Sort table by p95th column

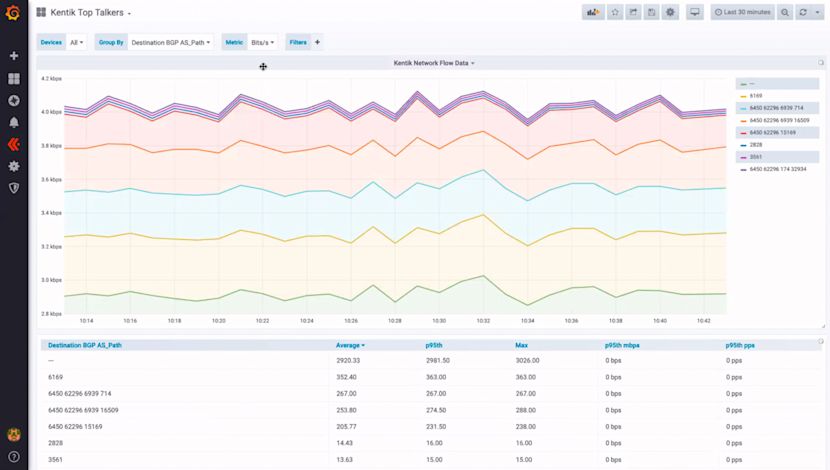[434, 345]
